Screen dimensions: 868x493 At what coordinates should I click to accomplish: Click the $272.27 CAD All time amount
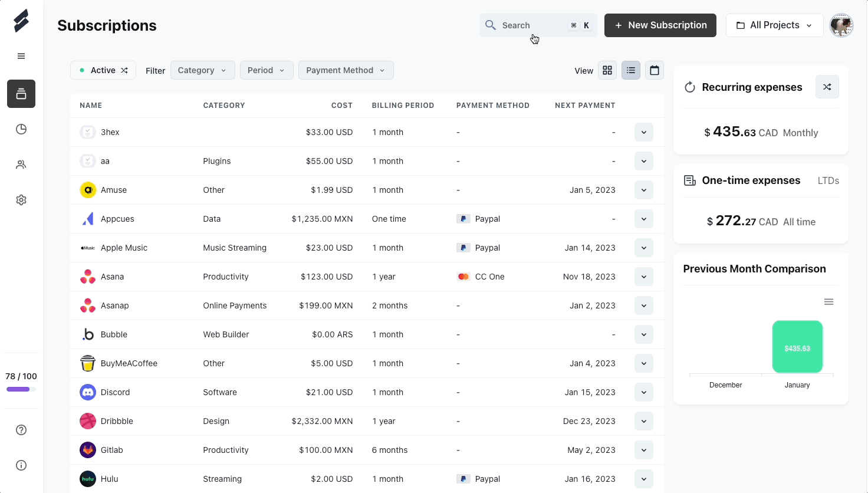point(761,221)
